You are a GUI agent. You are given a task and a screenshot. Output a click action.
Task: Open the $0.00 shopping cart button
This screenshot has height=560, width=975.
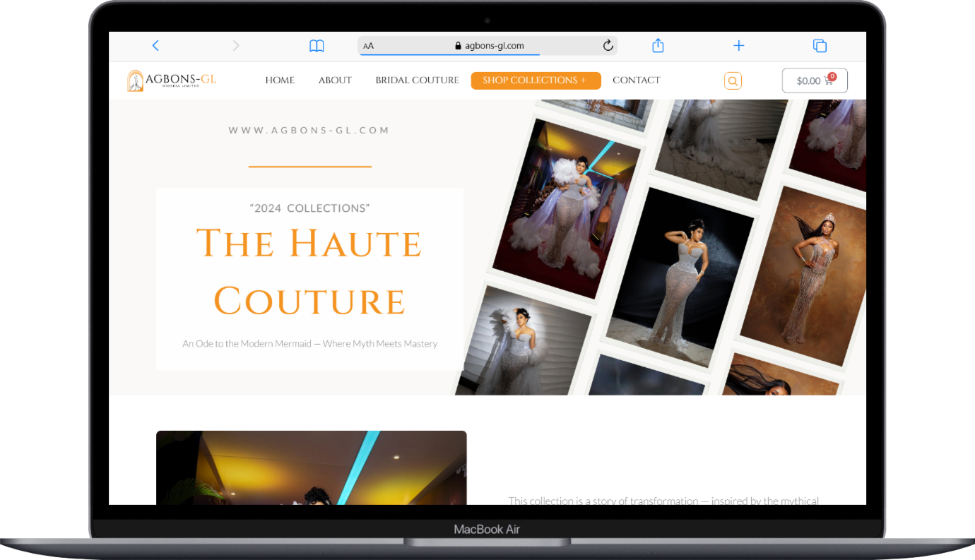(x=815, y=81)
